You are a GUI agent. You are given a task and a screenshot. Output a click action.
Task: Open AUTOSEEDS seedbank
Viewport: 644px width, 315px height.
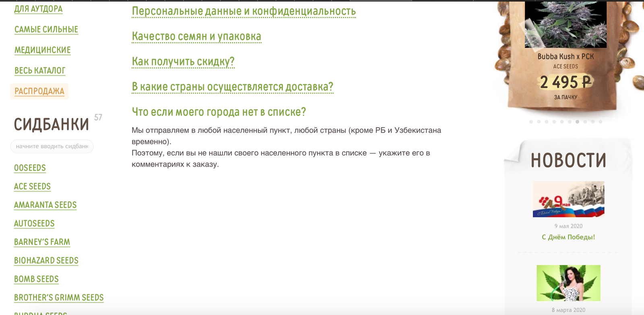tap(34, 224)
